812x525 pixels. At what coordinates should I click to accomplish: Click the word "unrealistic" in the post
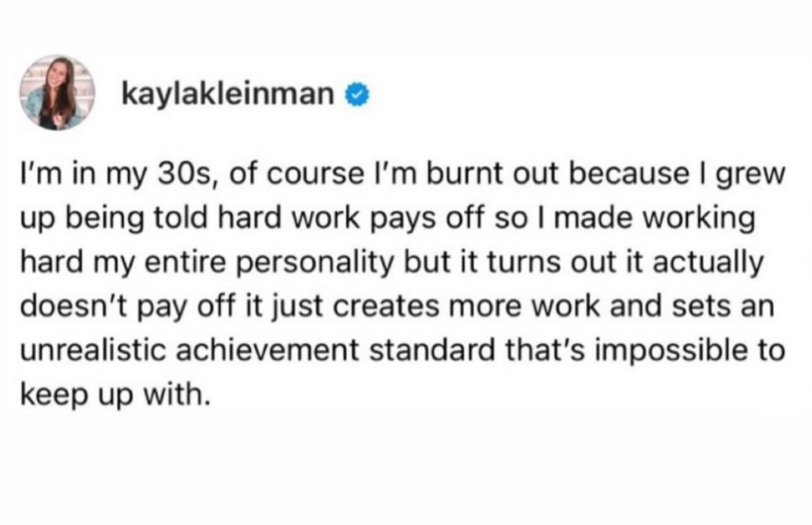(94, 350)
